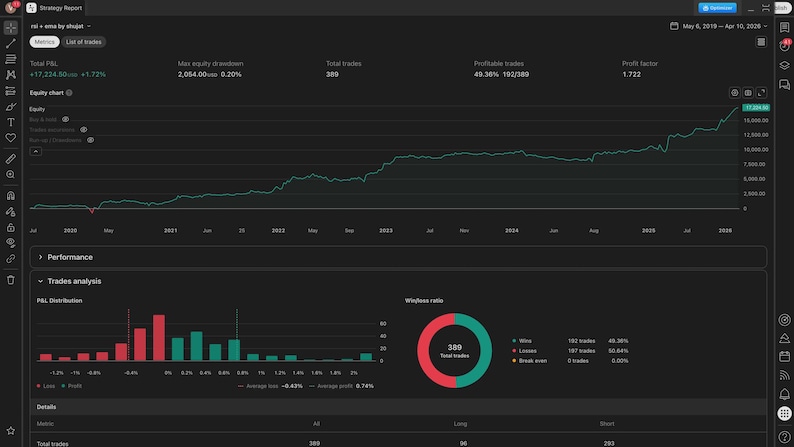The height and width of the screenshot is (447, 794).
Task: Remove drawings with the trash icon
Action: (x=11, y=280)
